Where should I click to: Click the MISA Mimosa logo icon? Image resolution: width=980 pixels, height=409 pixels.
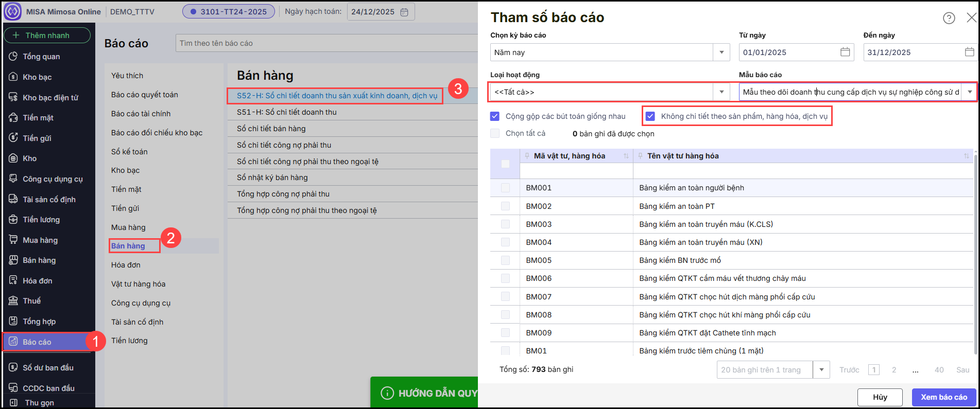12,11
